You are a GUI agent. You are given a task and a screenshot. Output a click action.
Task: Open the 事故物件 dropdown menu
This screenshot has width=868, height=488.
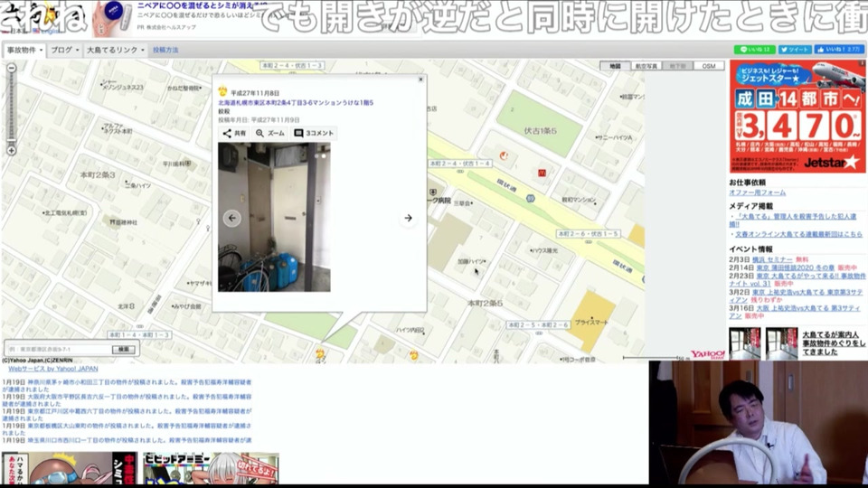coord(25,50)
